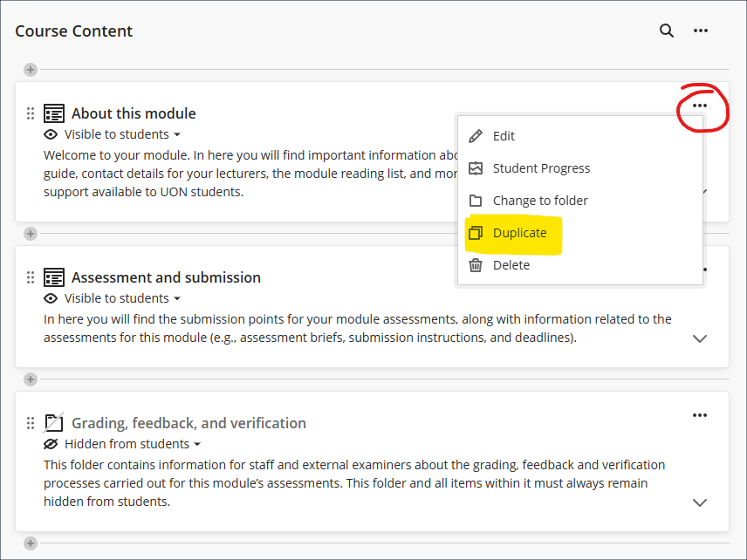This screenshot has height=560, width=747.
Task: Click the add content plus button at the top of the list
Action: click(x=31, y=70)
